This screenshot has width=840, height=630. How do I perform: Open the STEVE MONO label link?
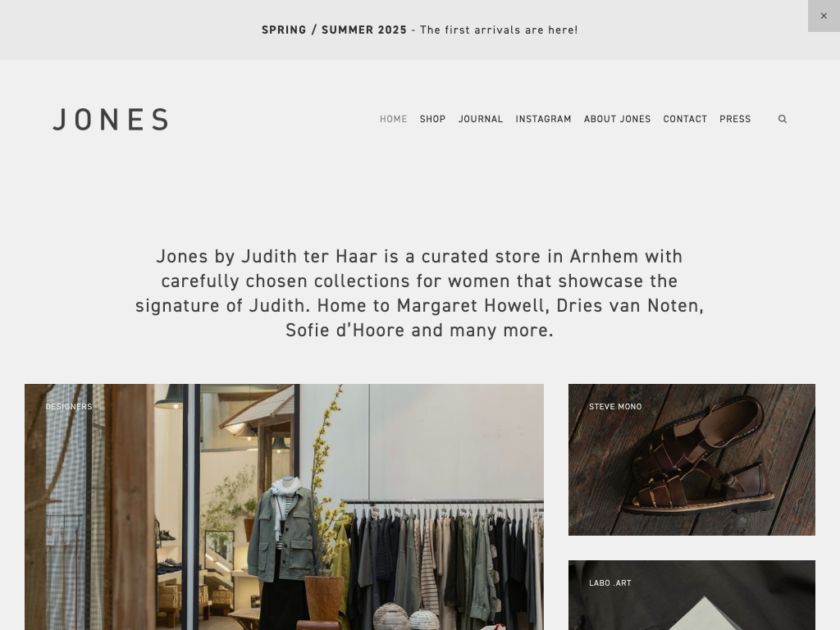click(x=615, y=407)
